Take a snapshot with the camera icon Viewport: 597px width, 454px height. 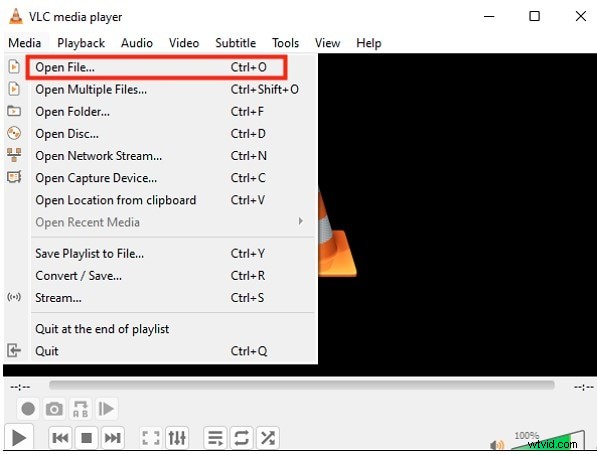point(54,409)
